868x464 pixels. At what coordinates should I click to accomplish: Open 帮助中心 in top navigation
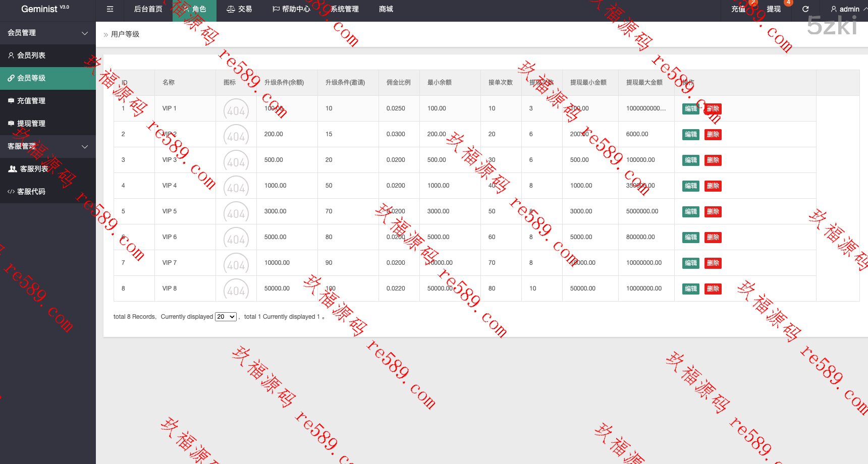(x=291, y=9)
